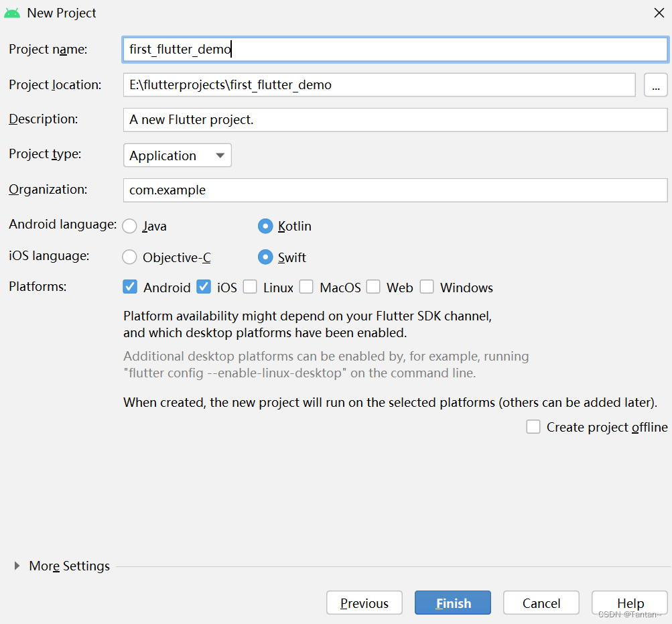Click the Project location text field
672x624 pixels.
point(379,85)
